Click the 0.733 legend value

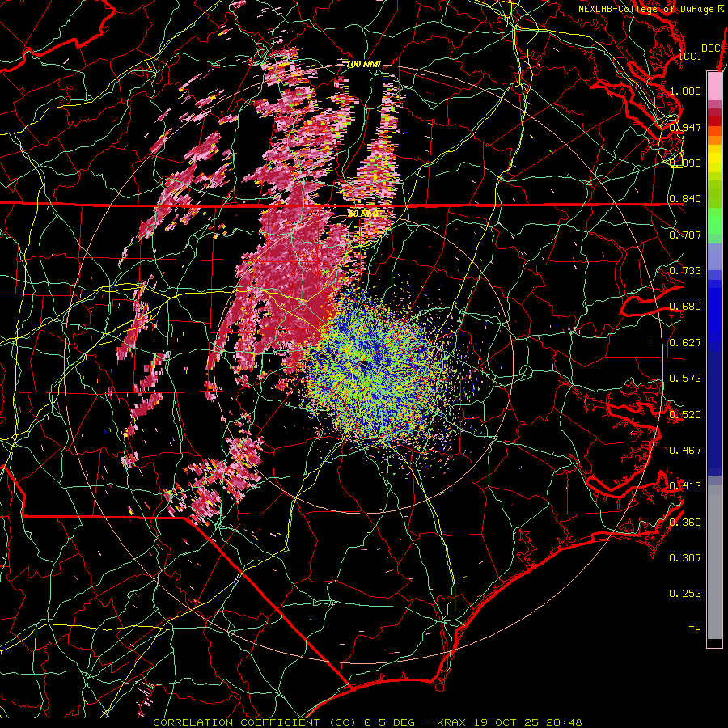click(x=685, y=271)
